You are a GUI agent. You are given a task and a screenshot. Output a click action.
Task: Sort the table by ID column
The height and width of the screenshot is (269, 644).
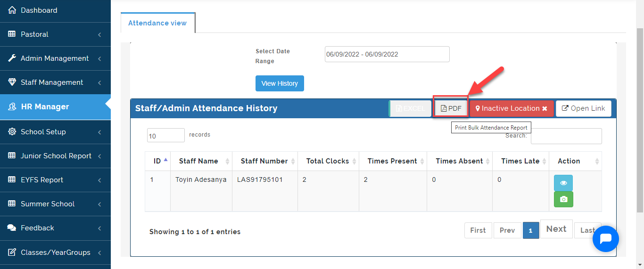tap(157, 161)
